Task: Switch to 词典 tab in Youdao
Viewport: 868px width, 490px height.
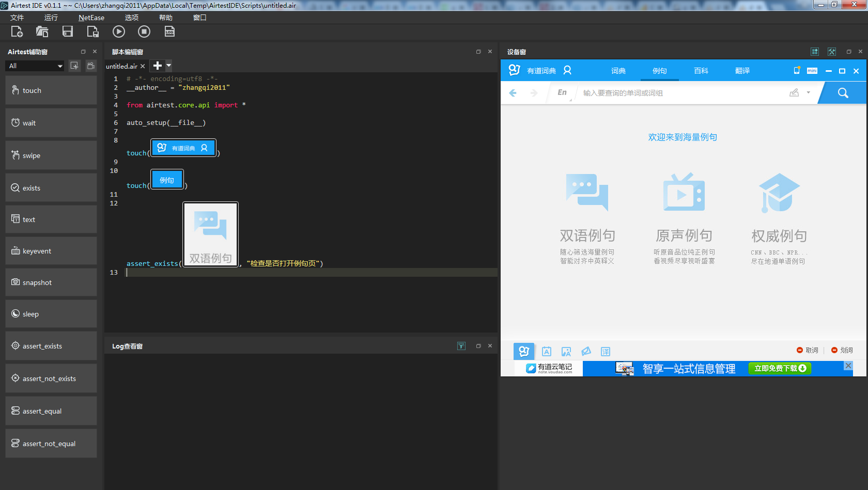Action: [618, 71]
